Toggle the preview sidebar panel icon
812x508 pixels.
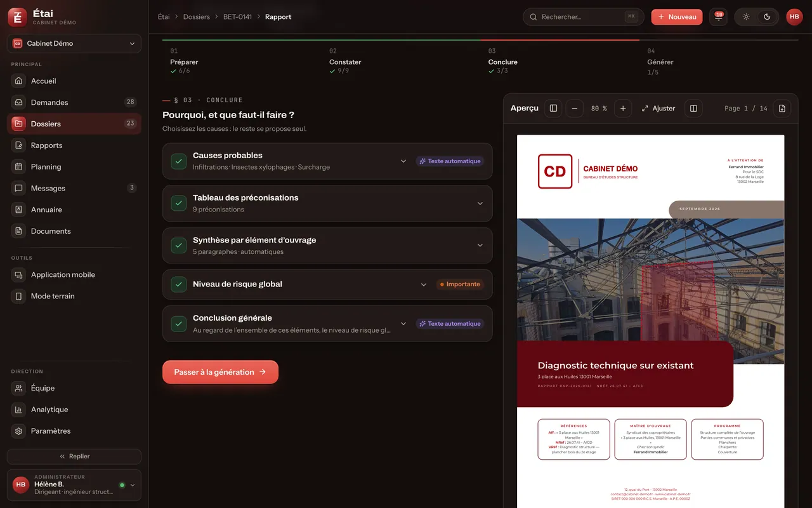(553, 109)
